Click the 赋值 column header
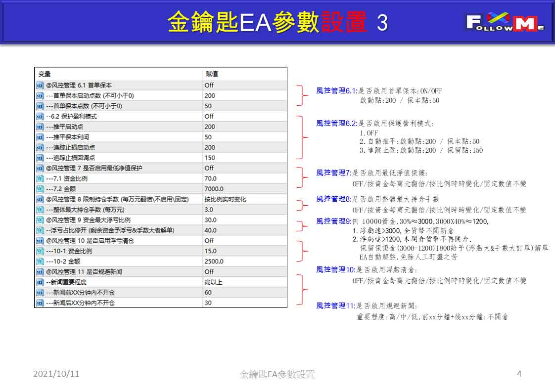This screenshot has height=392, width=555. pyautogui.click(x=212, y=74)
